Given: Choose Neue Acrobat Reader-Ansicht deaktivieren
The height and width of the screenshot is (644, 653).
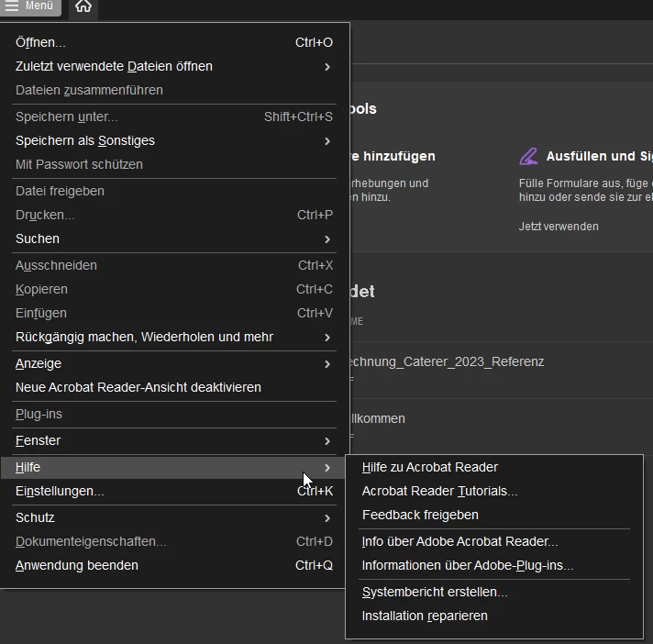Looking at the screenshot, I should click(x=174, y=387).
